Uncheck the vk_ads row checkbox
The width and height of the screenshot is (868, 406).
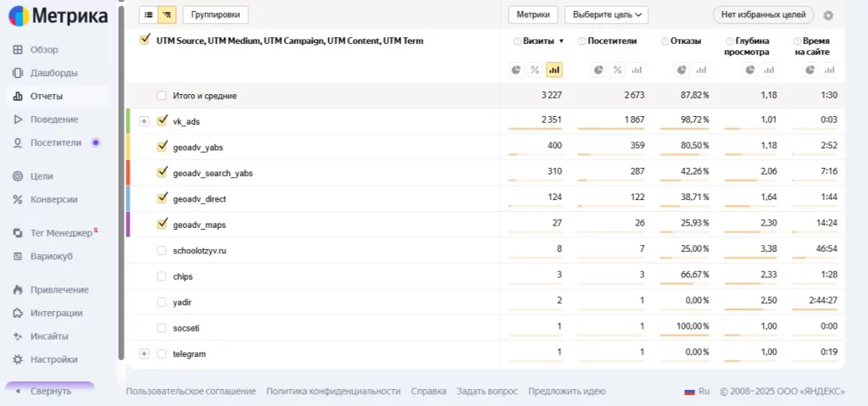(163, 121)
